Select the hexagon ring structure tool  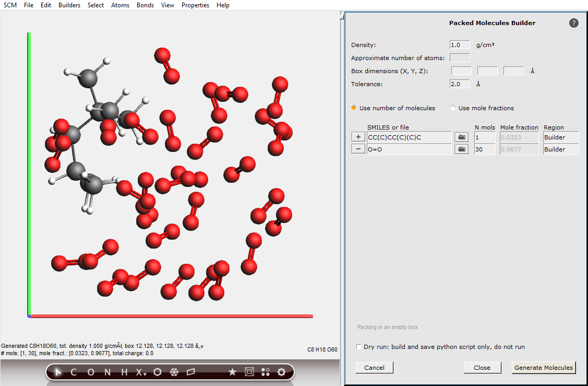(x=158, y=372)
